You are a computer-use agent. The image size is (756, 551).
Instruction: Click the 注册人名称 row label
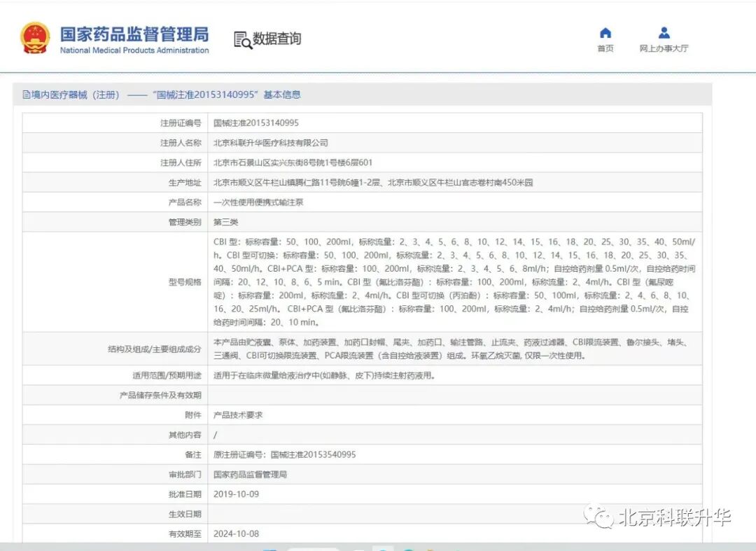[181, 142]
